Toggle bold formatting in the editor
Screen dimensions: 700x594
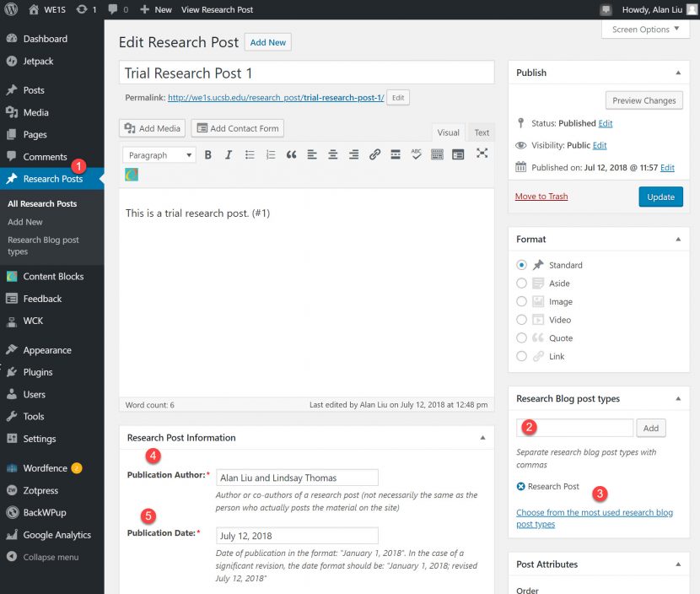[x=207, y=154]
